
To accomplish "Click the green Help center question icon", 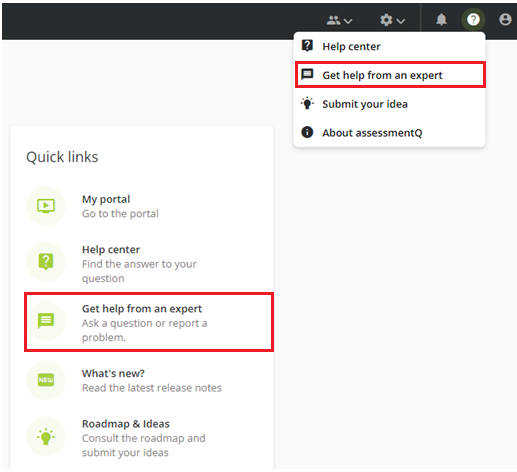I will tap(46, 262).
